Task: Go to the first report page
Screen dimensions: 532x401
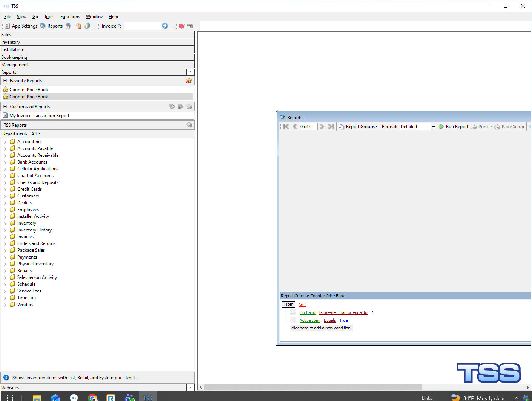Action: 286,127
